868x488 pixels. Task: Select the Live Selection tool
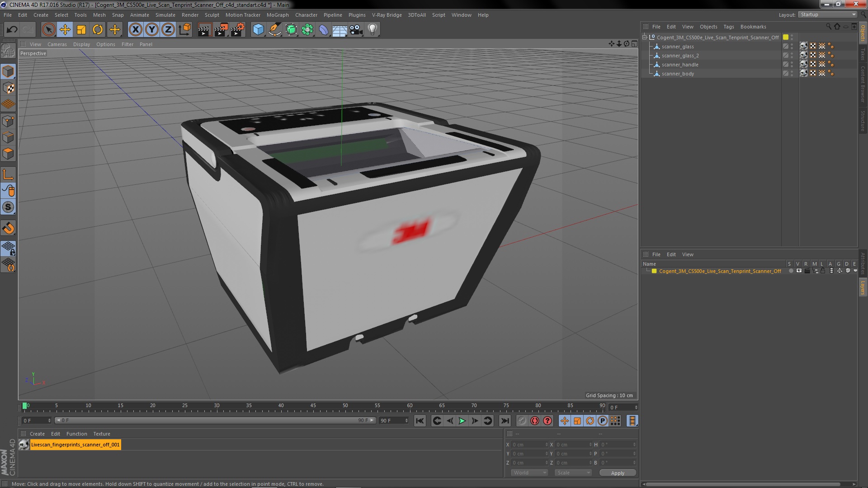48,30
